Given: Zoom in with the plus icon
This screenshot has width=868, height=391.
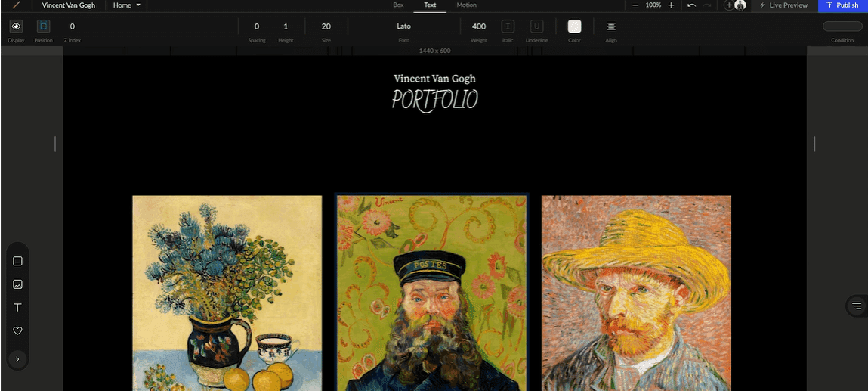Looking at the screenshot, I should pyautogui.click(x=671, y=5).
